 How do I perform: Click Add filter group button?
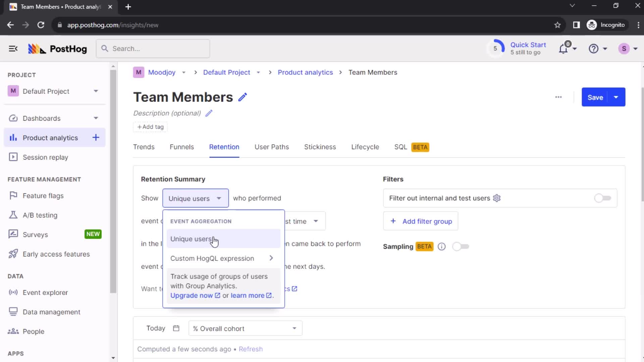422,222
